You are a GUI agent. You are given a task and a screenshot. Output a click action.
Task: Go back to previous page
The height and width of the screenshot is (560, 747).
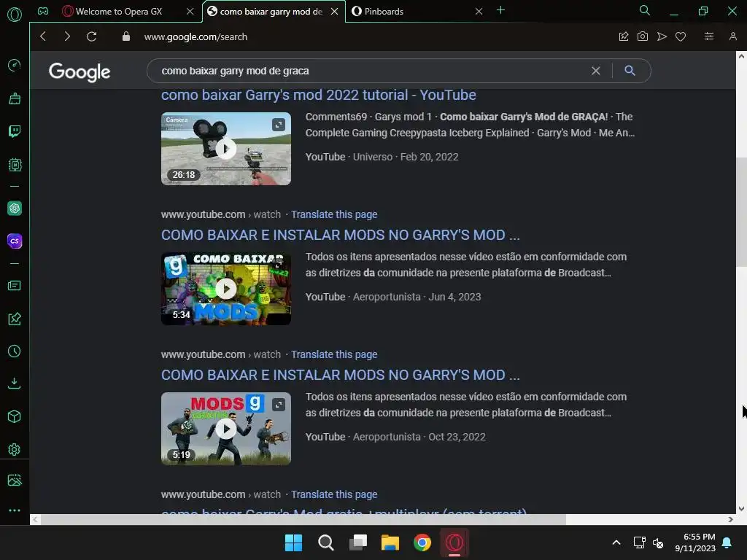click(43, 36)
